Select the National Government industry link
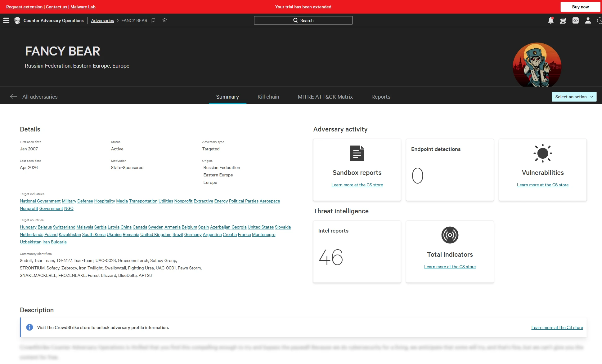This screenshot has width=602, height=364. click(x=40, y=201)
